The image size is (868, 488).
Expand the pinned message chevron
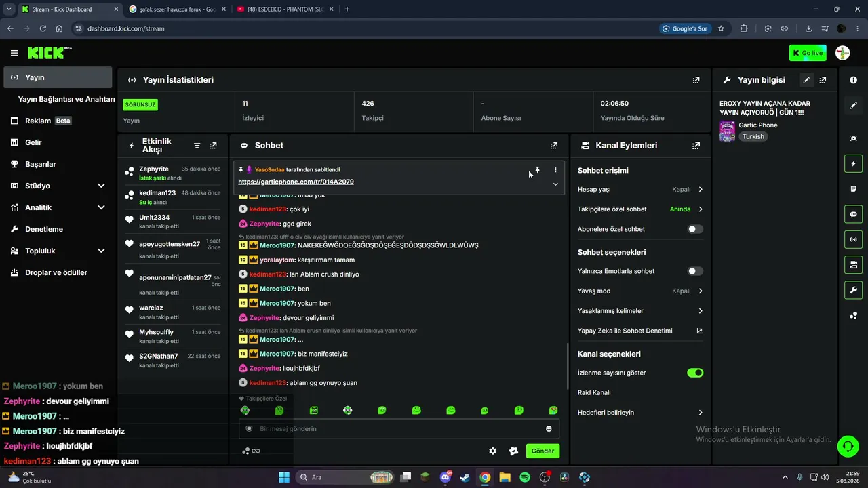[x=555, y=184]
